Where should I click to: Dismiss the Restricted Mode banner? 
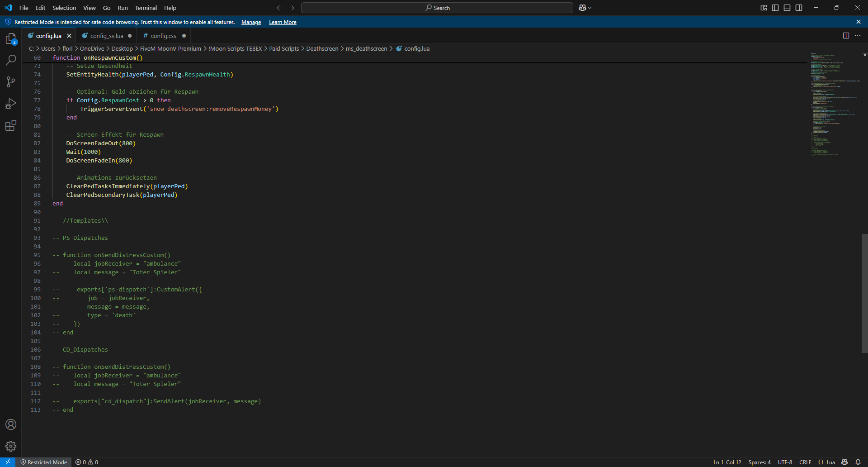[859, 22]
